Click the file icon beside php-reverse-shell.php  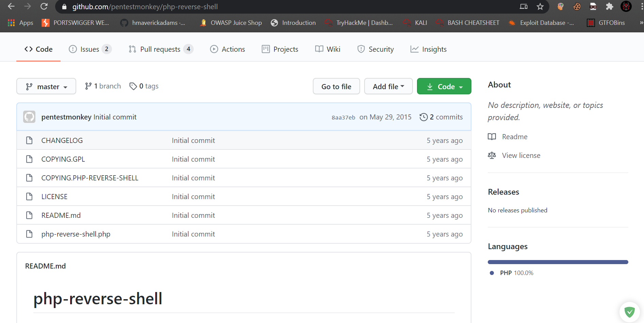click(29, 234)
